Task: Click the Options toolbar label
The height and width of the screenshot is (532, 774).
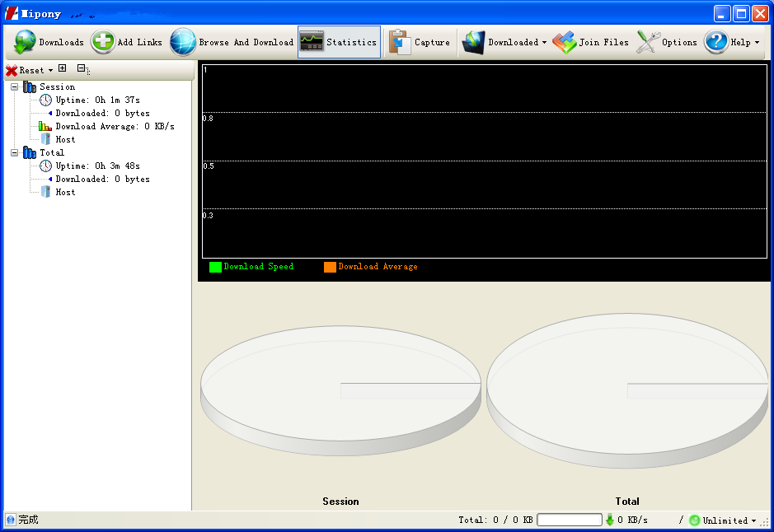Action: (x=680, y=42)
